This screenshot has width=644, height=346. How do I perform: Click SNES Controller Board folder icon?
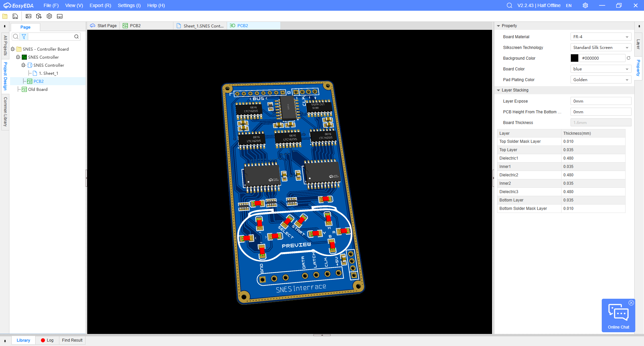click(x=19, y=49)
